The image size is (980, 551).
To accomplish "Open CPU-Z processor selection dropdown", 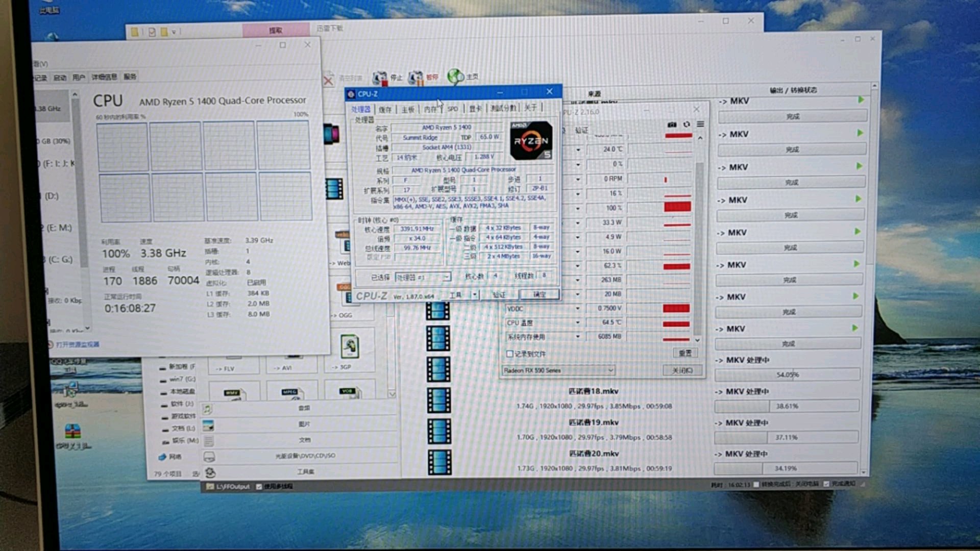I will [x=423, y=277].
